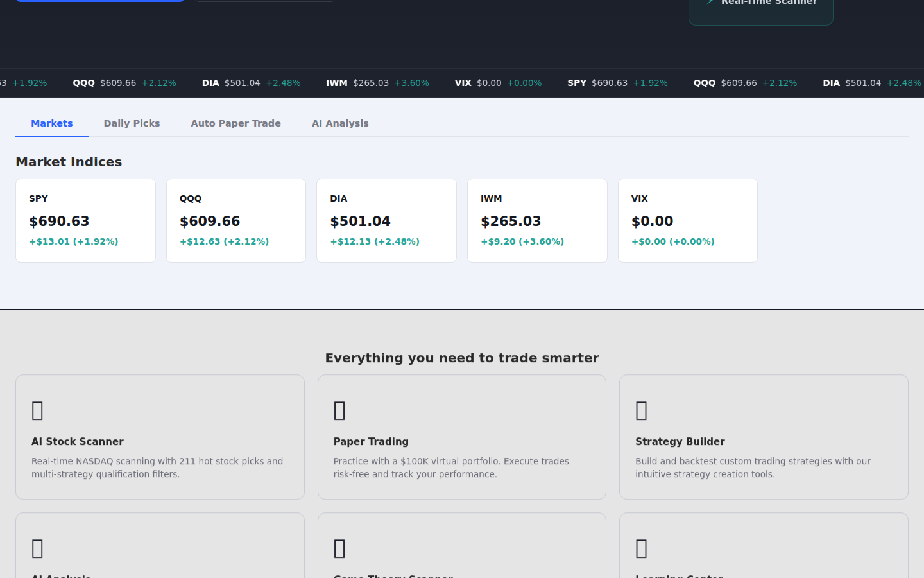Open the SPY market index card
The image size is (924, 578).
(85, 220)
